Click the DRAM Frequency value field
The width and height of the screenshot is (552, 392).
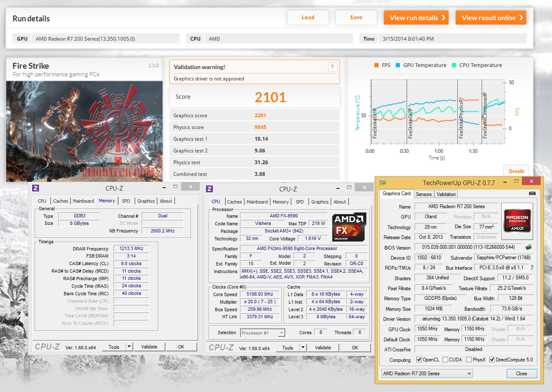(x=131, y=249)
